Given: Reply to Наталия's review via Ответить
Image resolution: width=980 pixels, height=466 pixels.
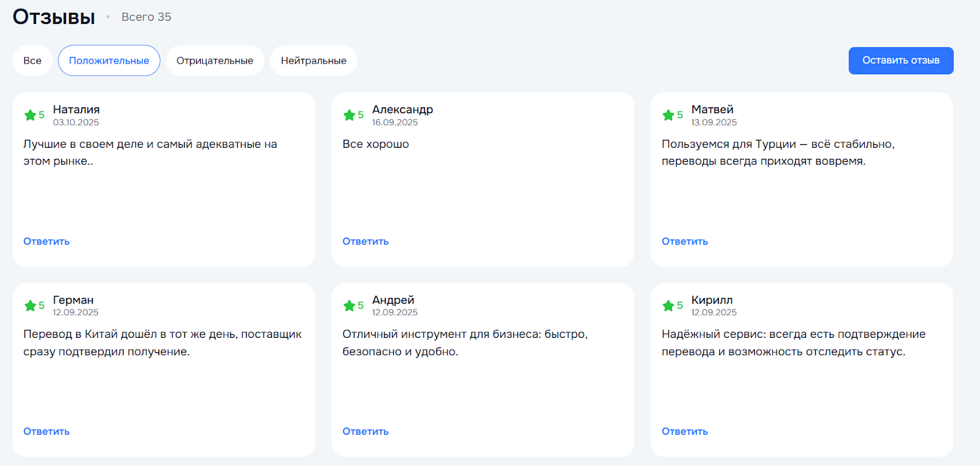Looking at the screenshot, I should coord(47,242).
